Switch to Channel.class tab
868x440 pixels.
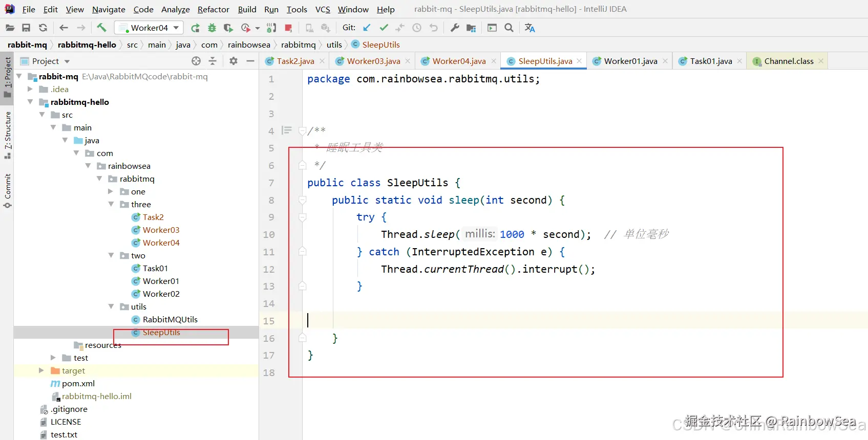pos(789,61)
